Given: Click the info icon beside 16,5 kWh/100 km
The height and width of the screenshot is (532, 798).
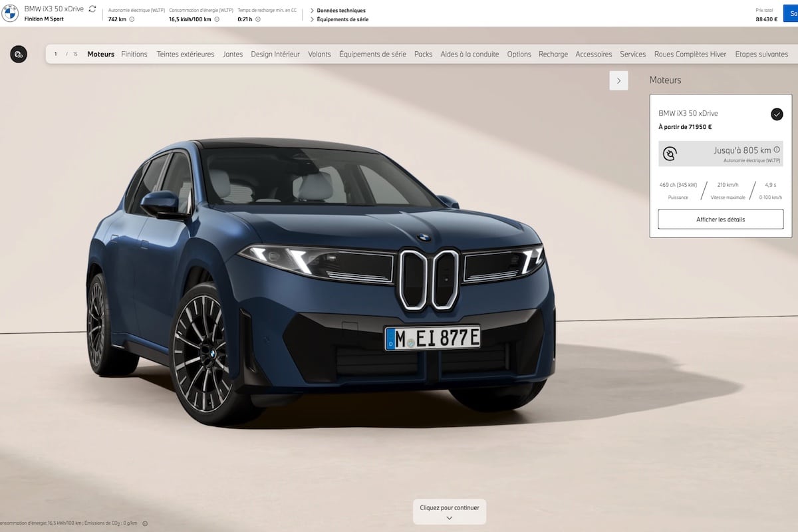Looking at the screenshot, I should [217, 19].
